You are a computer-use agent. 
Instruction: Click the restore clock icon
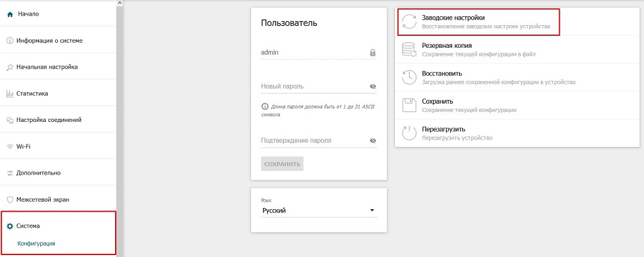409,77
